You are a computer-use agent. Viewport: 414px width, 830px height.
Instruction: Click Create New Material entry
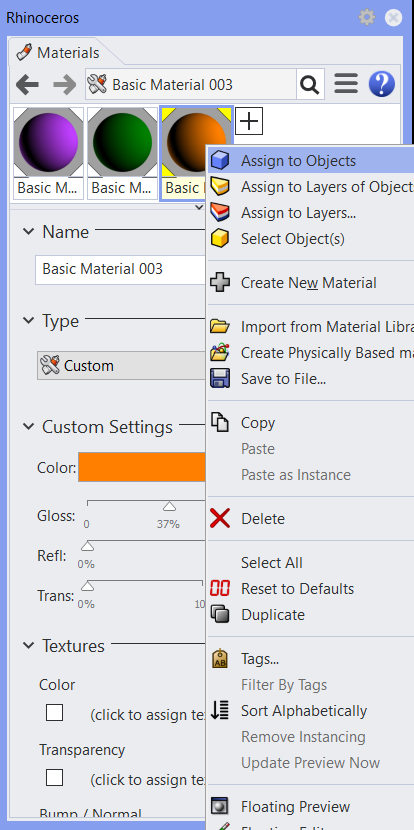310,283
